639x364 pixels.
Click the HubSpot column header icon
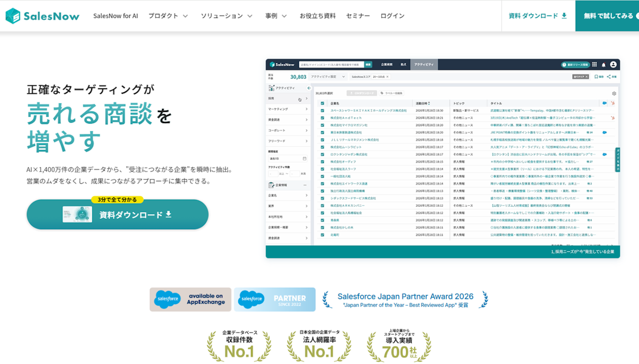point(612,103)
